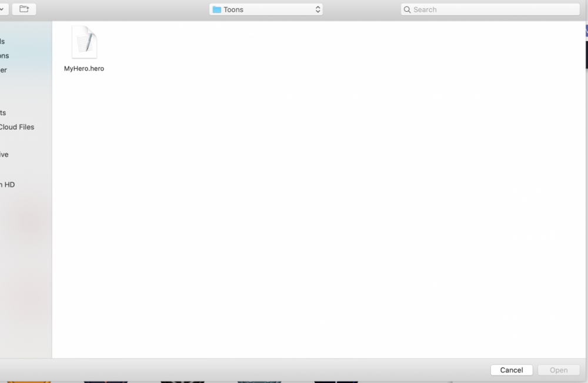588x383 pixels.
Task: Open the view options chevron dropdown
Action: 3,9
